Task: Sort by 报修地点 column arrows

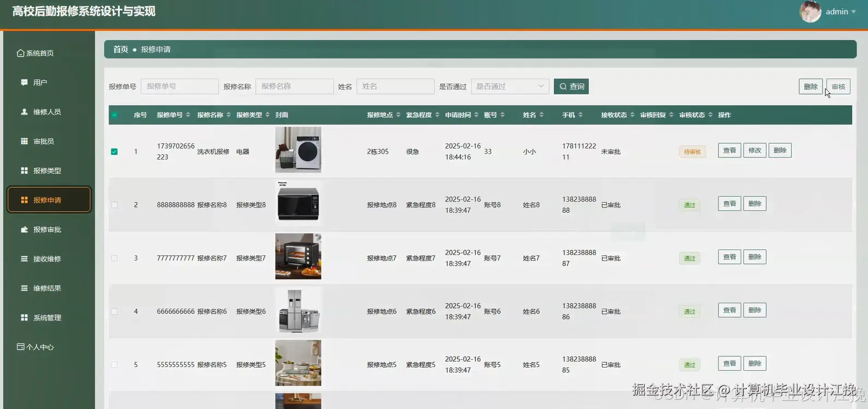Action: (x=398, y=115)
